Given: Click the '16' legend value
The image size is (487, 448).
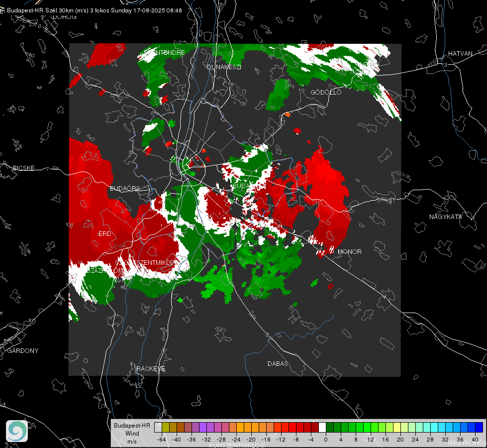Looking at the screenshot, I should [386, 440].
